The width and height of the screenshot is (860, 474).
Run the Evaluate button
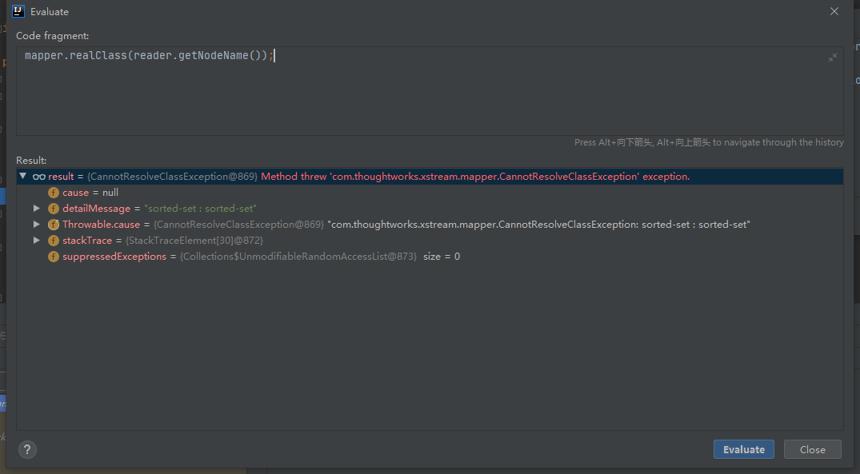coord(744,449)
